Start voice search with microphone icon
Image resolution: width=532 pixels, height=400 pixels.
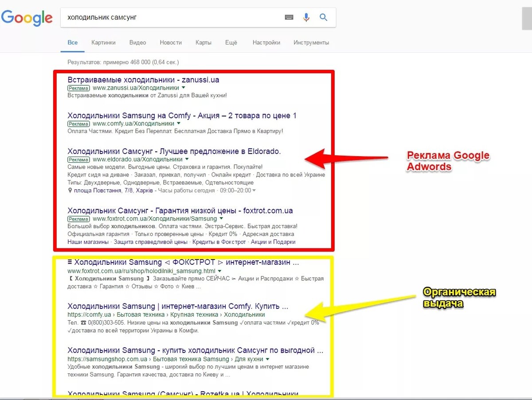click(x=306, y=17)
